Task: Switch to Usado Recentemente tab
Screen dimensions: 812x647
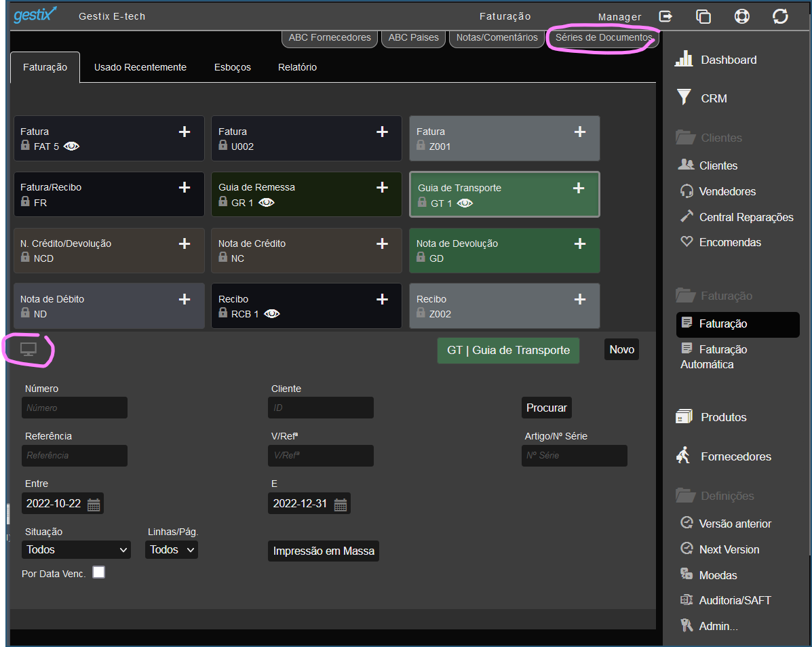Action: coord(140,67)
